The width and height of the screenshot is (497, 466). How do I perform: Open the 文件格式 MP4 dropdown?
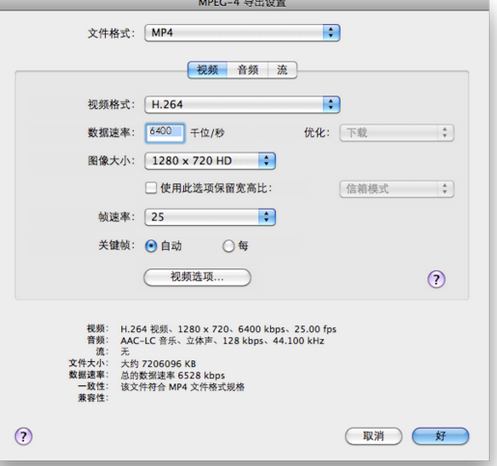point(242,33)
